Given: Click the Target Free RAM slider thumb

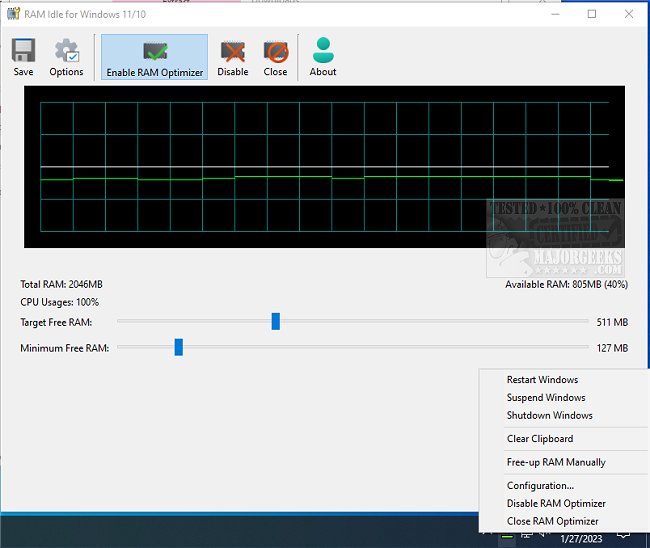Looking at the screenshot, I should pos(276,321).
